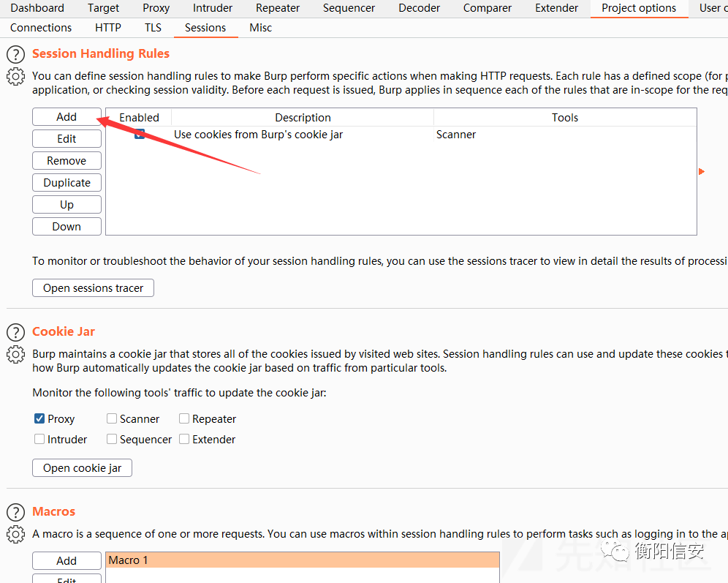The width and height of the screenshot is (728, 583).
Task: Click Session Handling Rules settings gear
Action: [15, 76]
